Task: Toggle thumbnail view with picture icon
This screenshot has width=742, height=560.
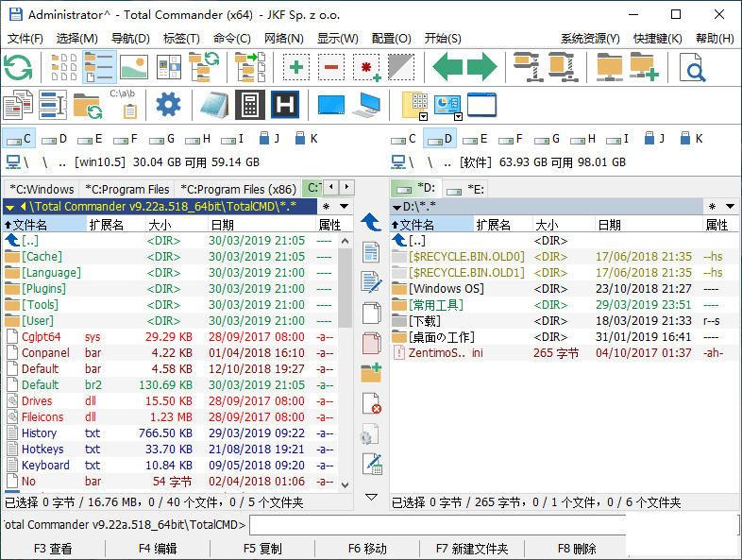Action: tap(134, 68)
